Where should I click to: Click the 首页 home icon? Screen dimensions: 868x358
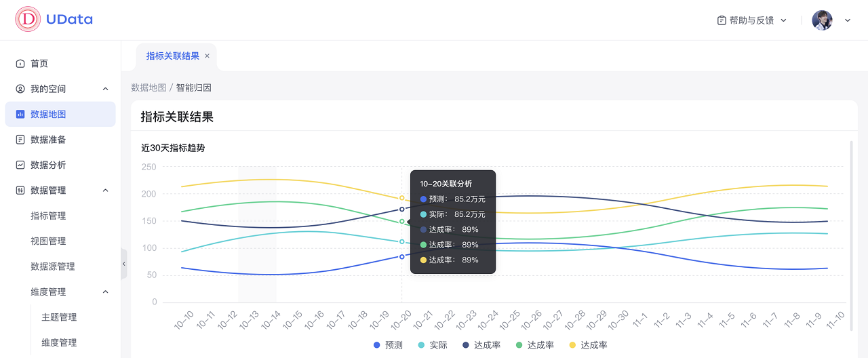click(20, 64)
